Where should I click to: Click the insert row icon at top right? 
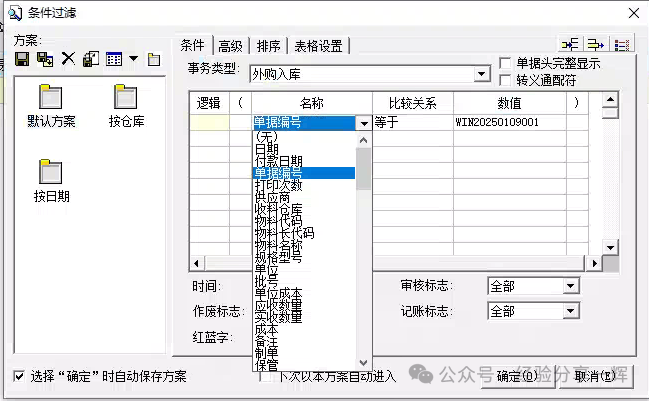(x=571, y=44)
